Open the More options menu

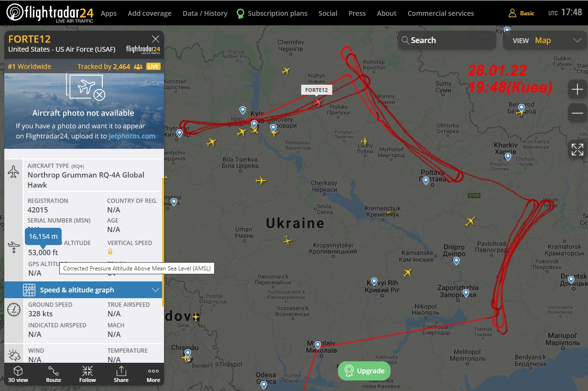click(x=153, y=374)
